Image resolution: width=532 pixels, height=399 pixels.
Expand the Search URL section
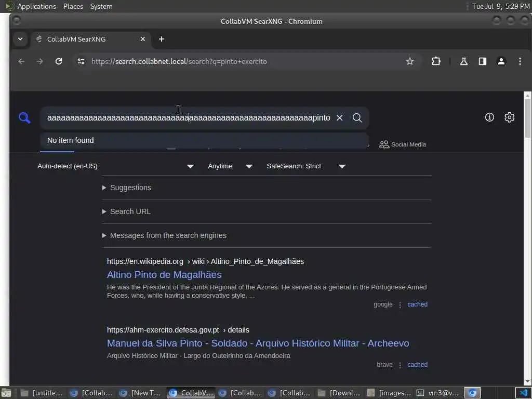[127, 211]
